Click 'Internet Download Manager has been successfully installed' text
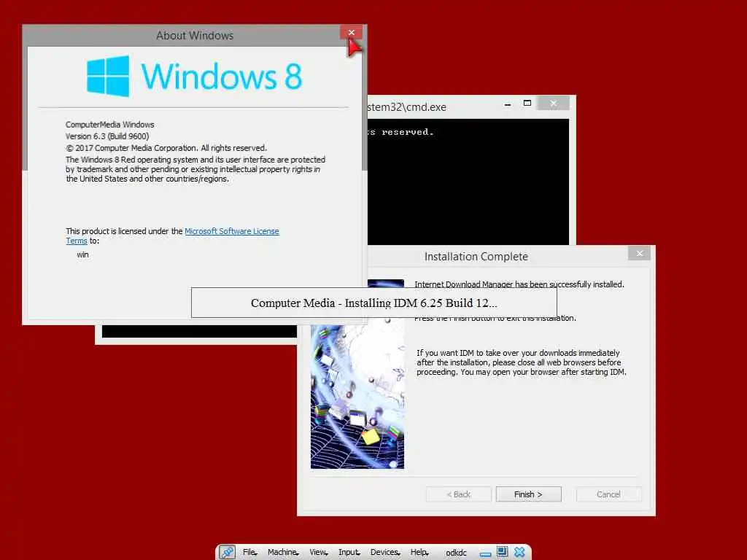The image size is (747, 560). click(x=519, y=284)
